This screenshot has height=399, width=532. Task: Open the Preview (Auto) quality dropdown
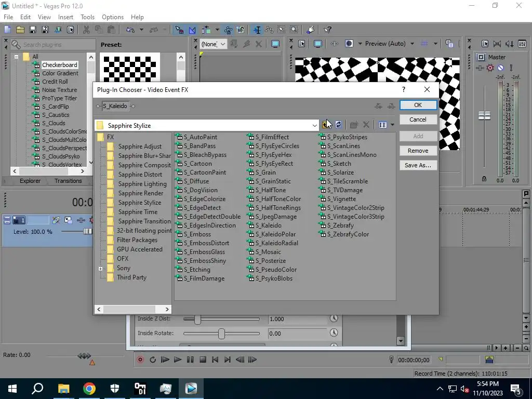pos(412,44)
